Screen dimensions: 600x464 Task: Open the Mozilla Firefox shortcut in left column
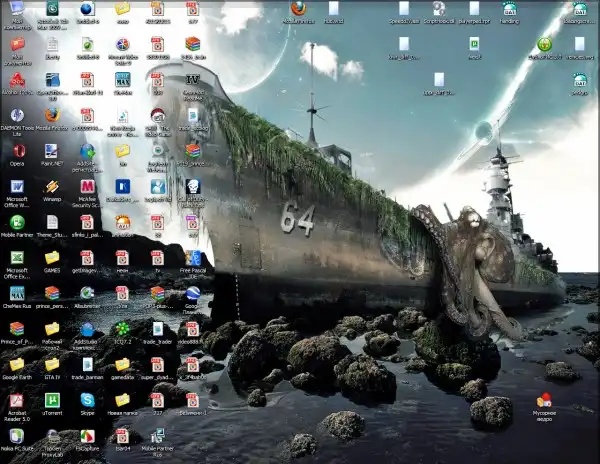click(x=52, y=116)
